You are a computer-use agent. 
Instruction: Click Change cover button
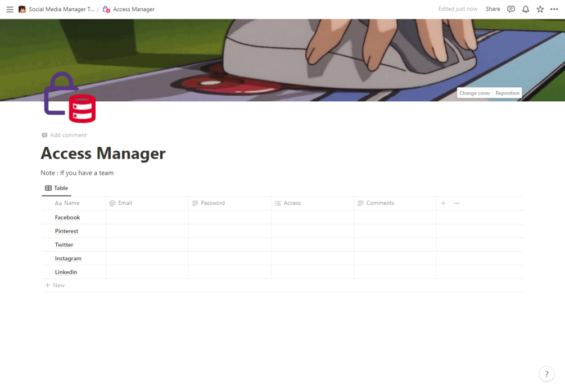coord(474,93)
